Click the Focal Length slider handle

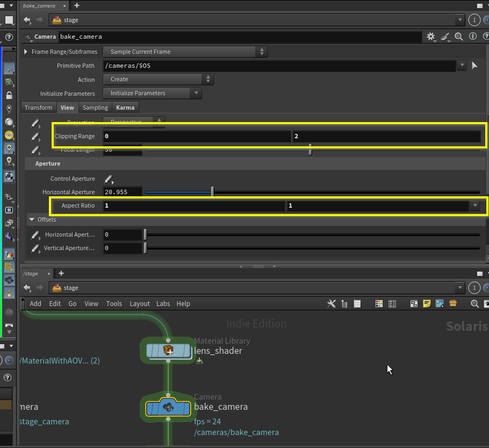point(310,150)
